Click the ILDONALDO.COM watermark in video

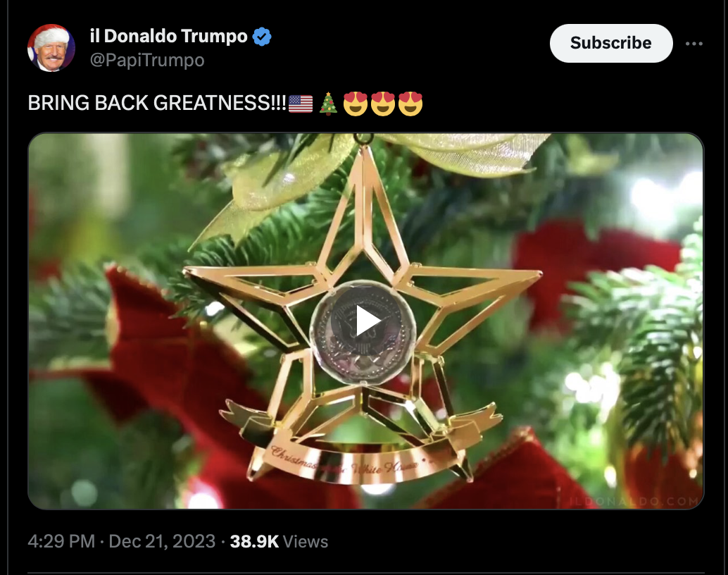[x=634, y=501]
